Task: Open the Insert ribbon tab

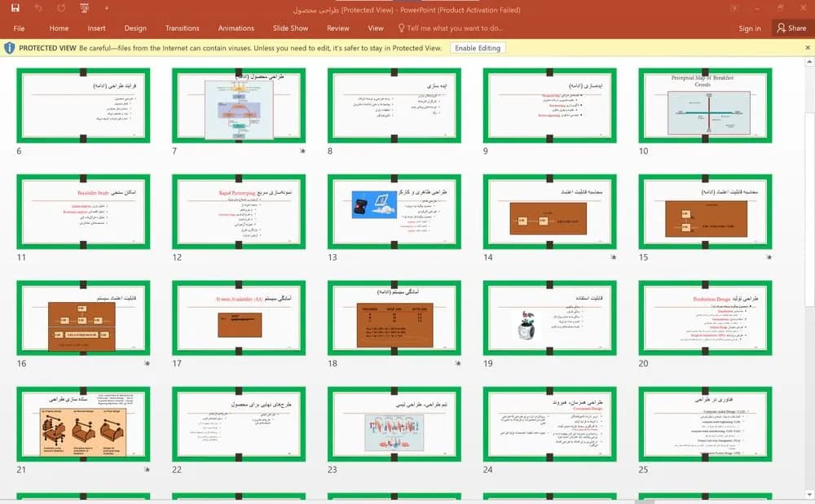Action: click(x=97, y=28)
